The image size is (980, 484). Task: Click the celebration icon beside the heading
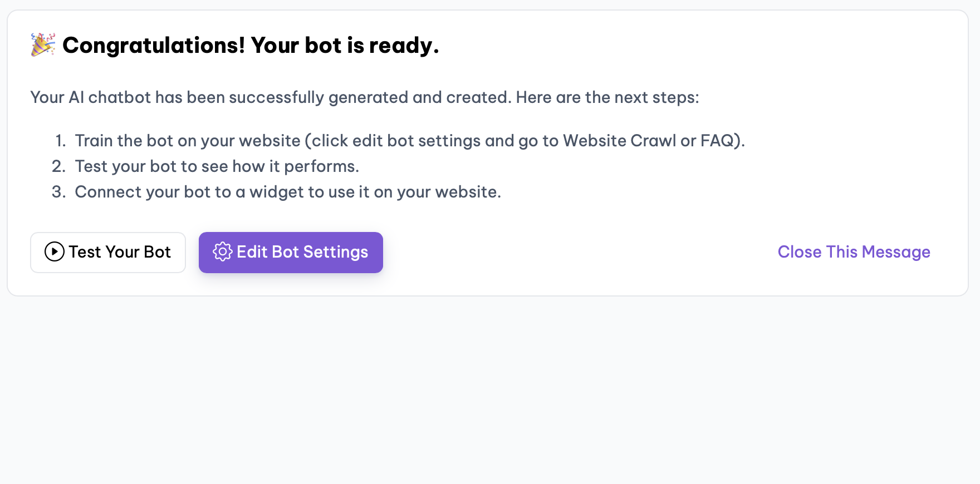42,45
